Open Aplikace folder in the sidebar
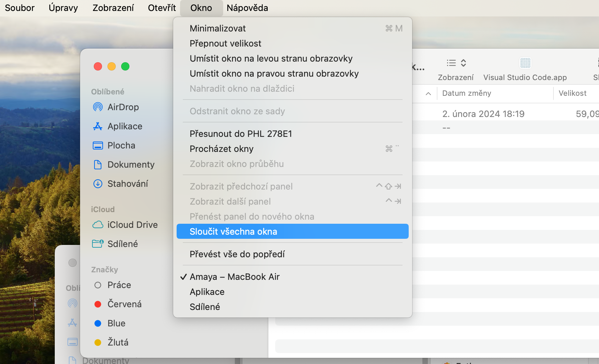The height and width of the screenshot is (364, 599). (125, 126)
